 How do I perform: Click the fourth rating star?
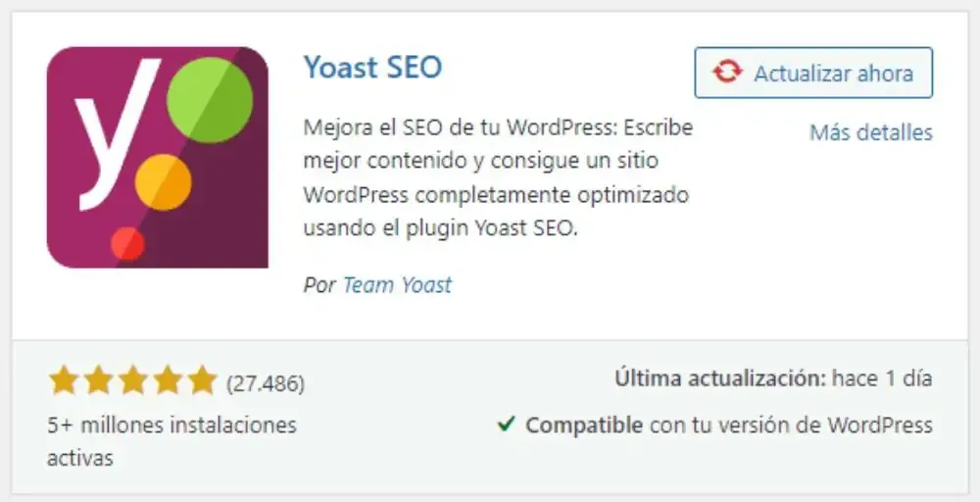pos(168,380)
